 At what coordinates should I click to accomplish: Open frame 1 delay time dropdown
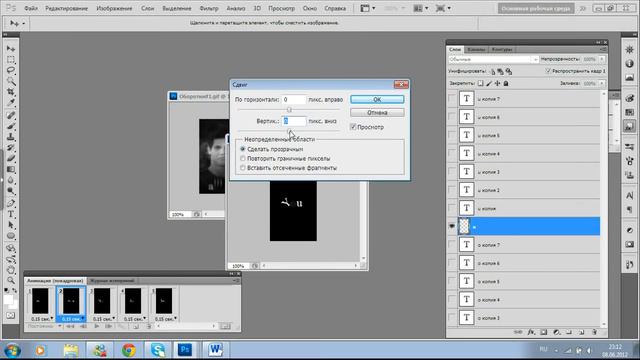pos(52,318)
